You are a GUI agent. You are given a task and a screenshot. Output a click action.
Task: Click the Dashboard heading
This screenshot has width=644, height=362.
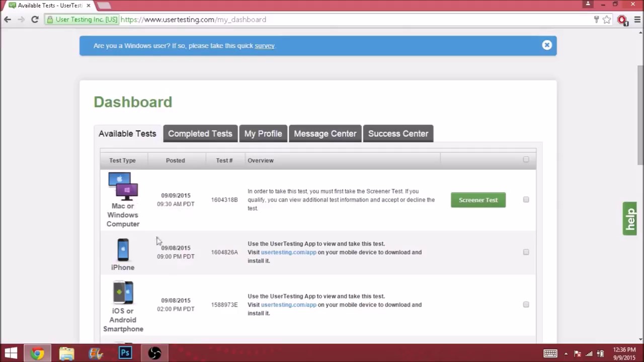click(133, 102)
